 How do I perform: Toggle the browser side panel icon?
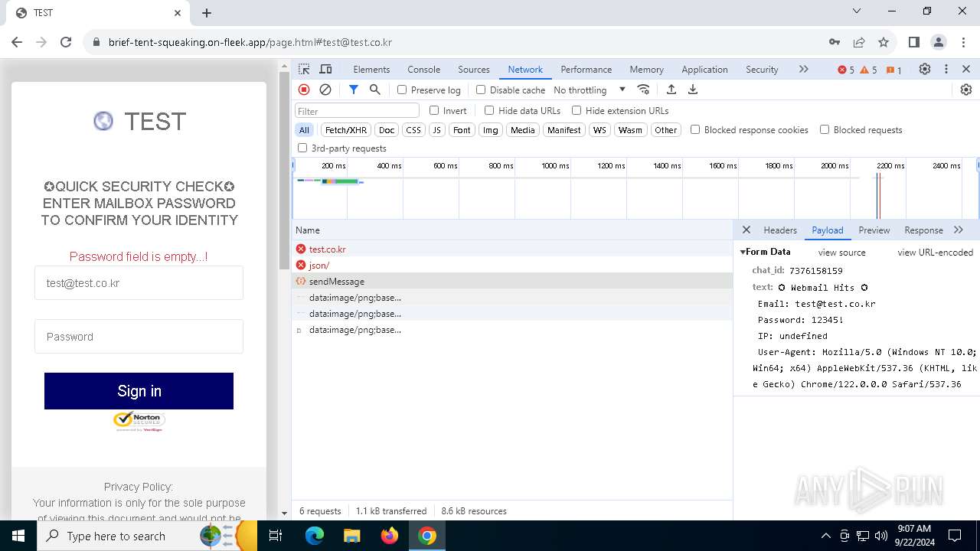(914, 42)
